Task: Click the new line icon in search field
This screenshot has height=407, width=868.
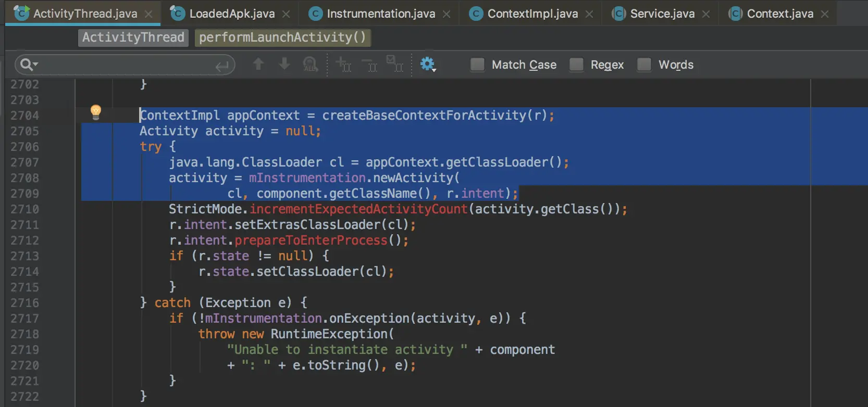Action: pyautogui.click(x=222, y=66)
